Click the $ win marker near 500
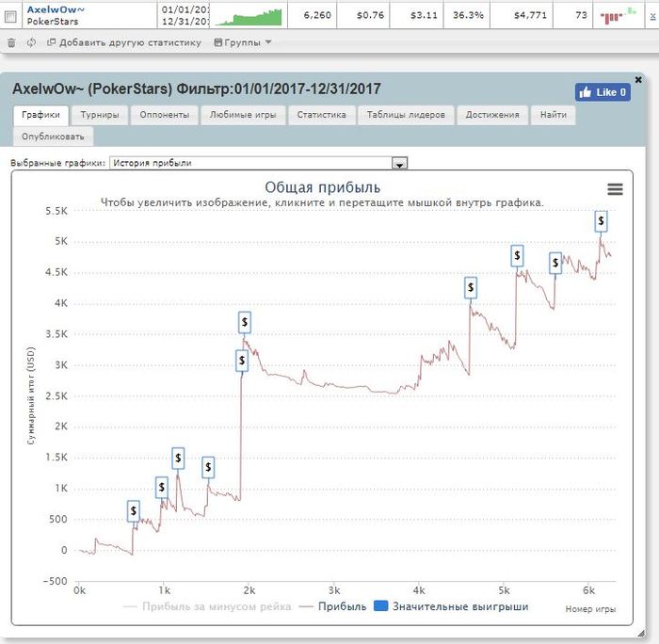This screenshot has height=644, width=659. point(134,511)
